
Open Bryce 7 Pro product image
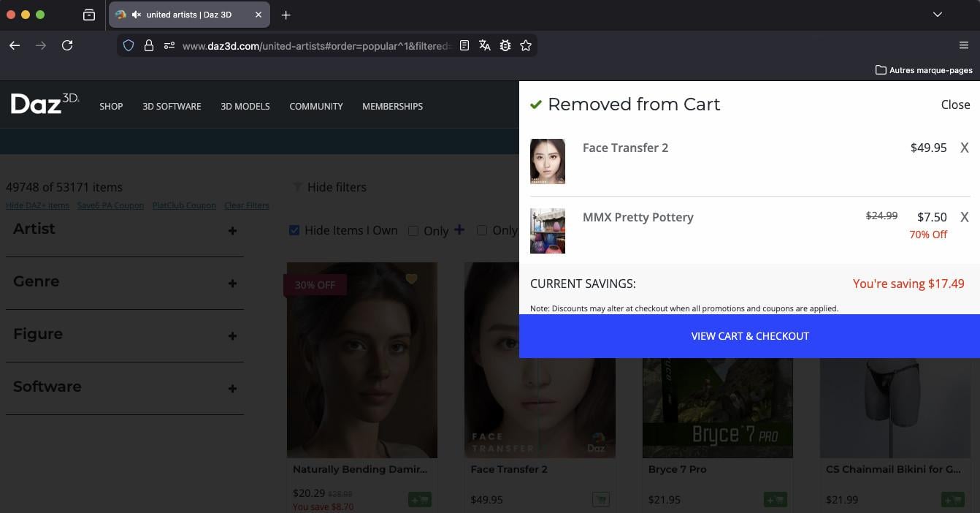pos(718,408)
